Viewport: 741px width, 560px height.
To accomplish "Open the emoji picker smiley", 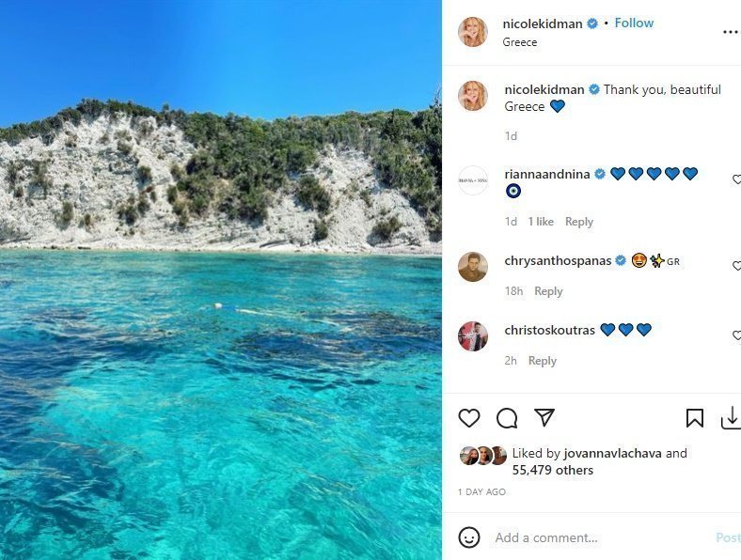I will coord(469,537).
